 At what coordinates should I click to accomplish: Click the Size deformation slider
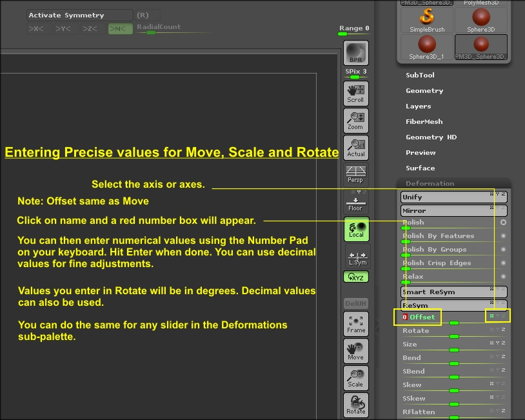tap(453, 346)
